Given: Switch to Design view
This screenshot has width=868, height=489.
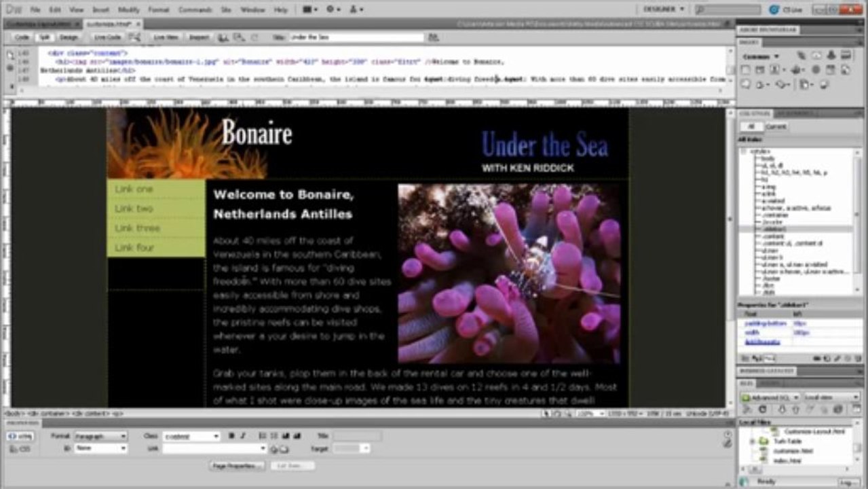Looking at the screenshot, I should pyautogui.click(x=68, y=37).
